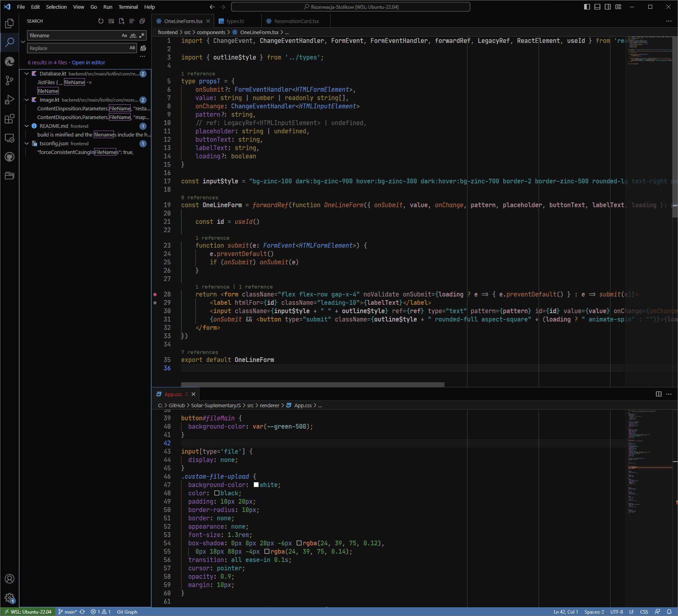Toggle Match Case in search box
This screenshot has height=616, width=678.
point(124,35)
